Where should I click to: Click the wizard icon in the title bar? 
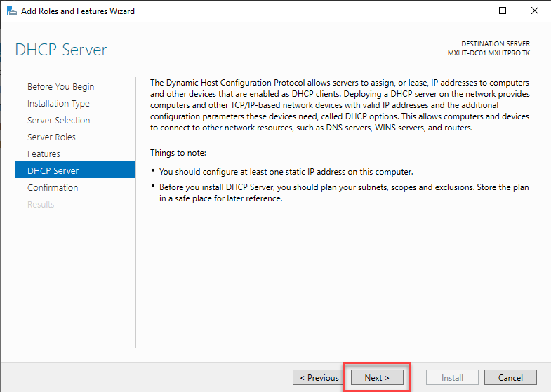pyautogui.click(x=12, y=11)
